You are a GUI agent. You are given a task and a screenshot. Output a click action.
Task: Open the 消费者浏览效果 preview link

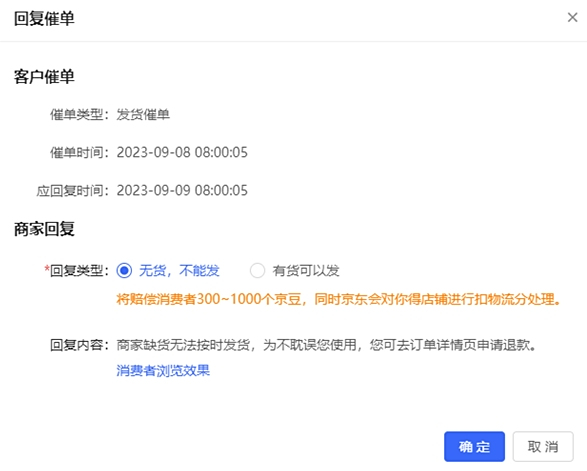coord(163,371)
